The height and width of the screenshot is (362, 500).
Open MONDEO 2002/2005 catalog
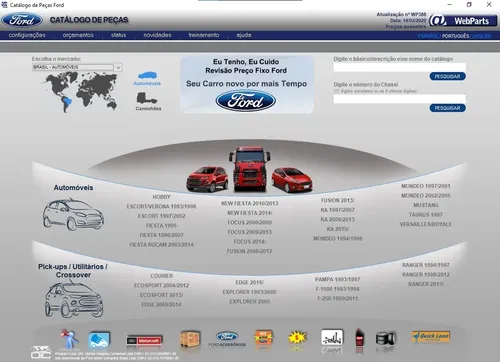pyautogui.click(x=426, y=196)
